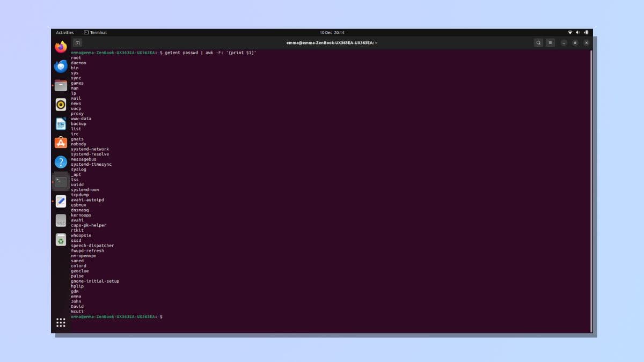Launch Thunderbird from the dock

coord(60,65)
